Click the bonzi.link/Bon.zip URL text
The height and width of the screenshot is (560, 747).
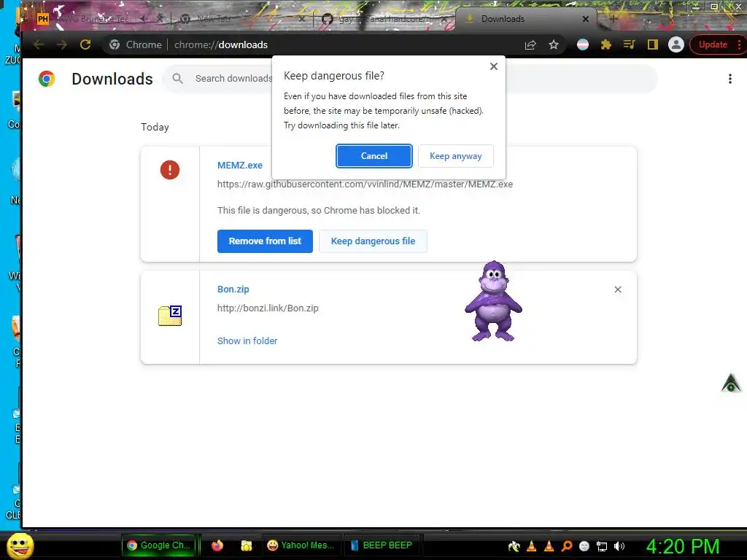268,308
